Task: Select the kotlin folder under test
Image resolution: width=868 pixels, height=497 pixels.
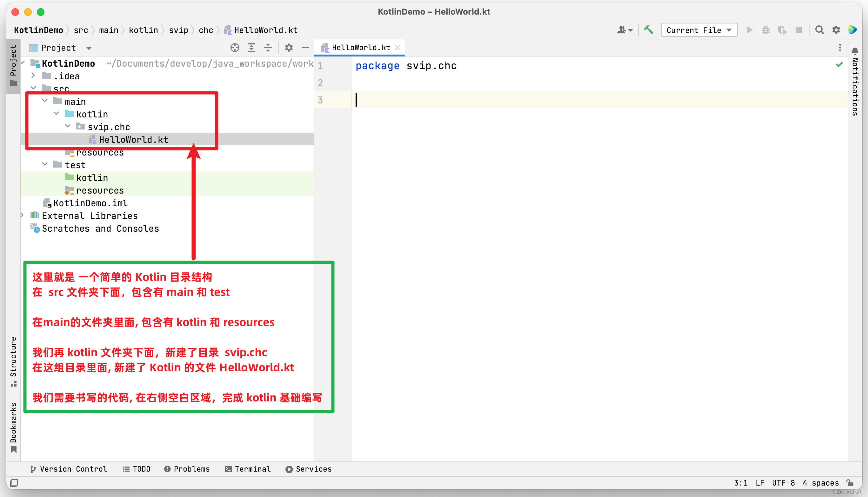Action: coord(167,177)
